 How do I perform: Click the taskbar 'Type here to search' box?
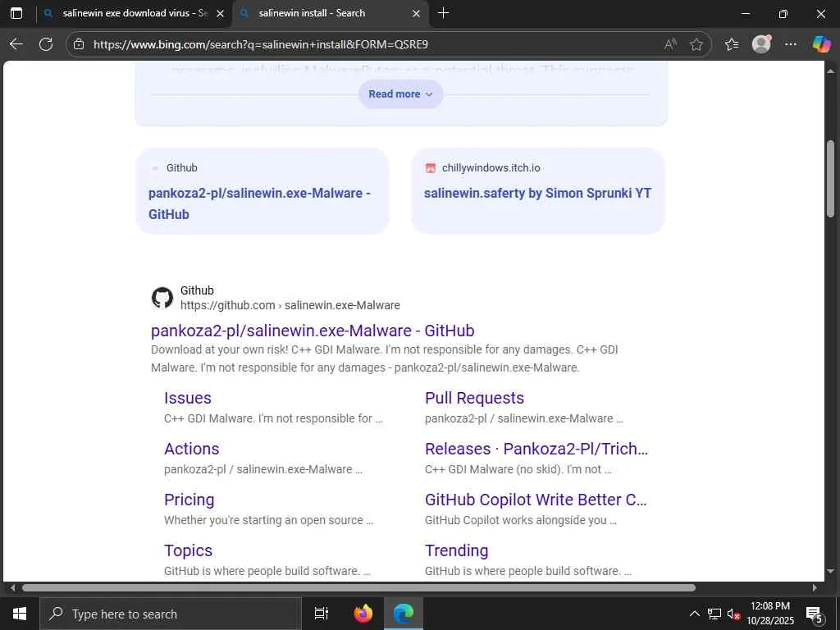tap(171, 614)
